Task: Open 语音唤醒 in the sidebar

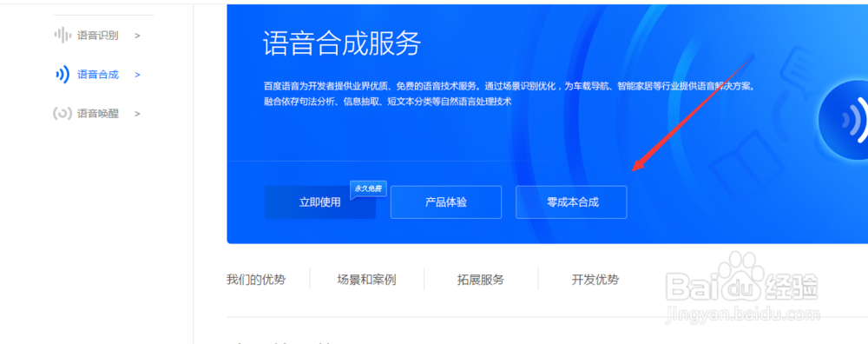Action: coord(97,114)
